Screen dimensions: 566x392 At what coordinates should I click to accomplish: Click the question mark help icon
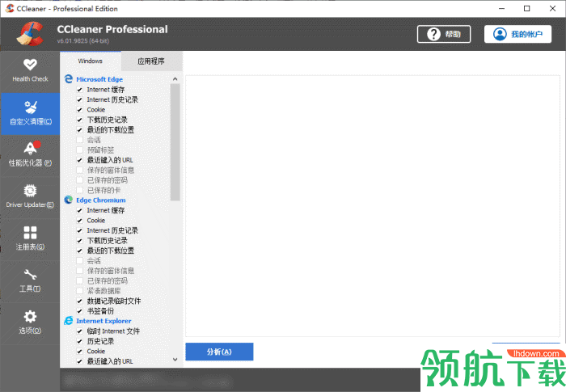[x=433, y=34]
